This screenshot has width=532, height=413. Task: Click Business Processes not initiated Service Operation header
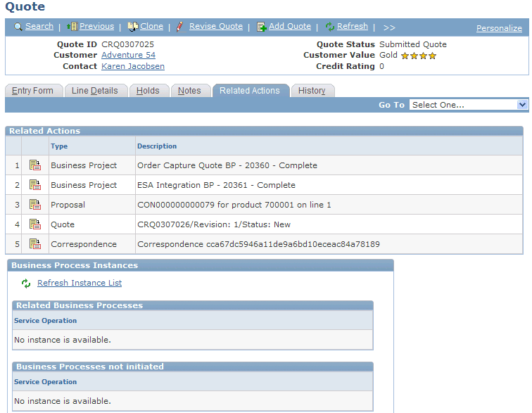[x=46, y=381]
